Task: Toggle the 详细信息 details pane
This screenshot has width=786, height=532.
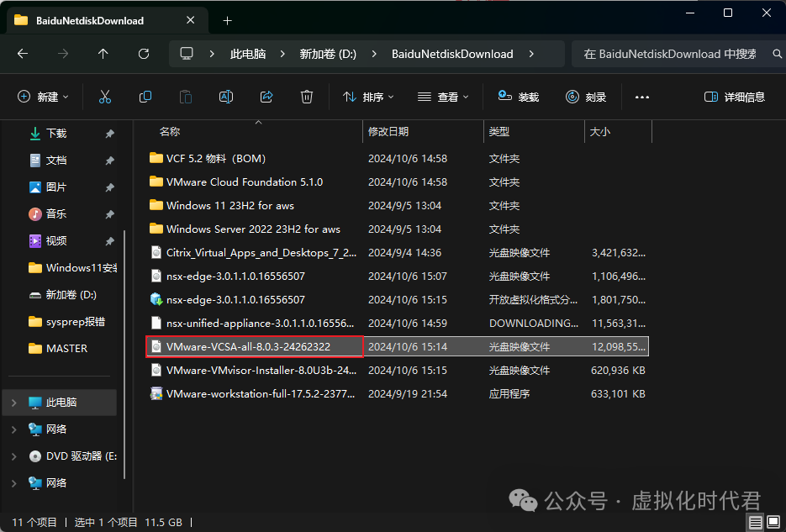Action: click(x=735, y=97)
